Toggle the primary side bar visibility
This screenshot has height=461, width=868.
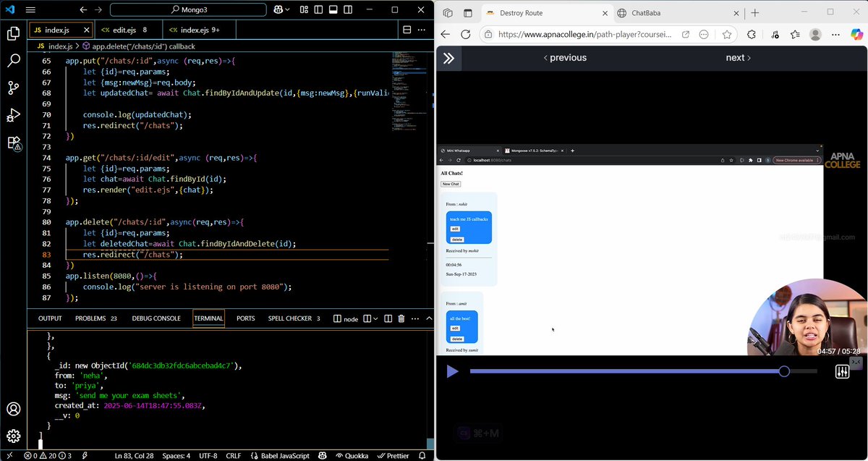[317, 10]
